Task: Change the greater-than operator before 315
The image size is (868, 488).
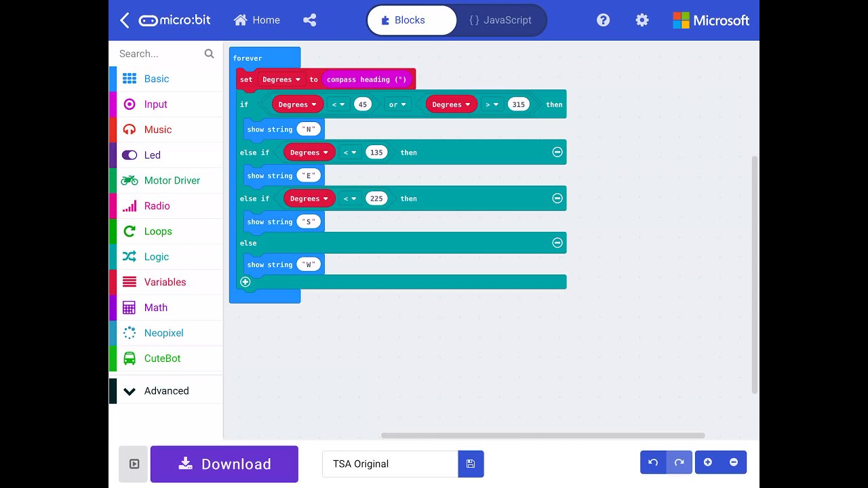Action: 492,104
